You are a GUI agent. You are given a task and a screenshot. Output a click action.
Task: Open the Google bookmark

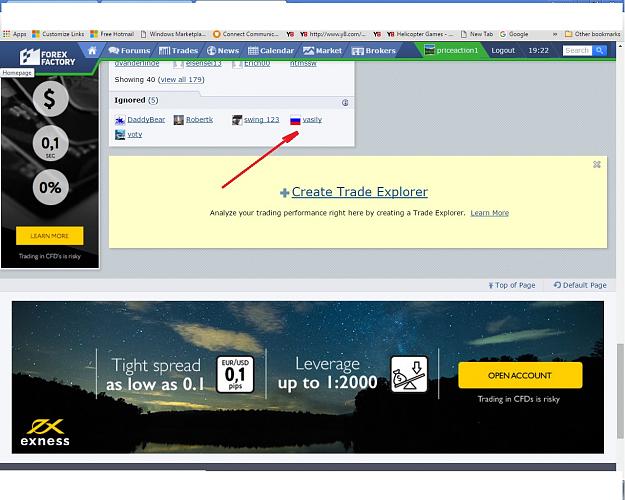point(514,34)
